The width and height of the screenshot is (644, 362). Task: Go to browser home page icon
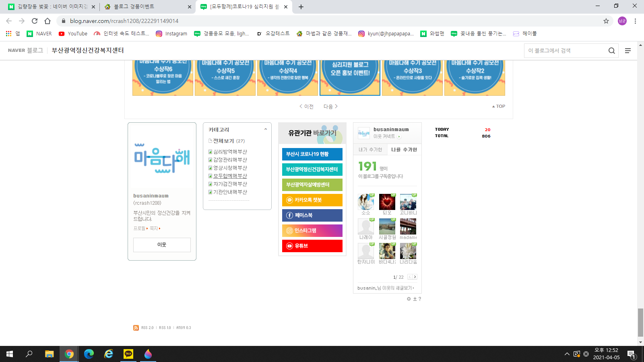tap(47, 21)
